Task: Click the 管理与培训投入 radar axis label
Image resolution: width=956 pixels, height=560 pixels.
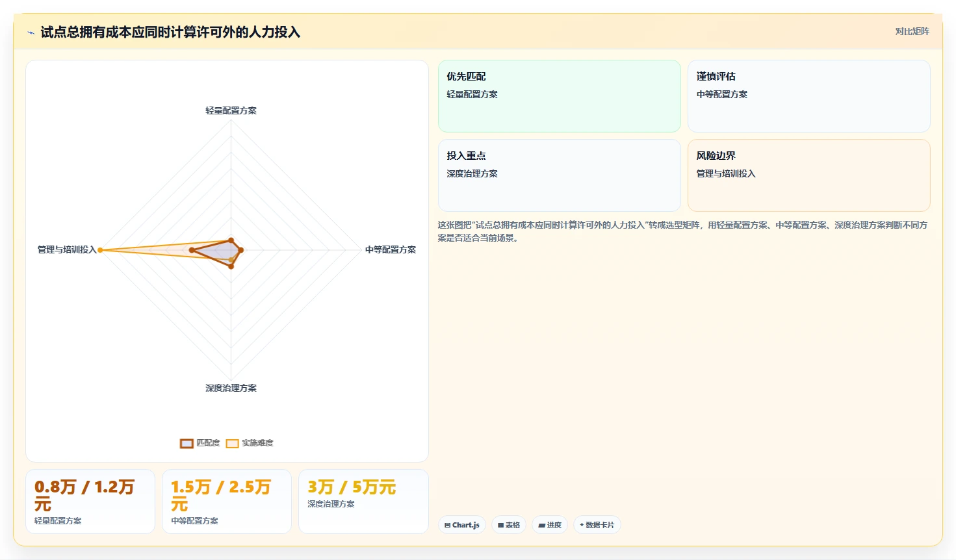Action: [x=67, y=249]
